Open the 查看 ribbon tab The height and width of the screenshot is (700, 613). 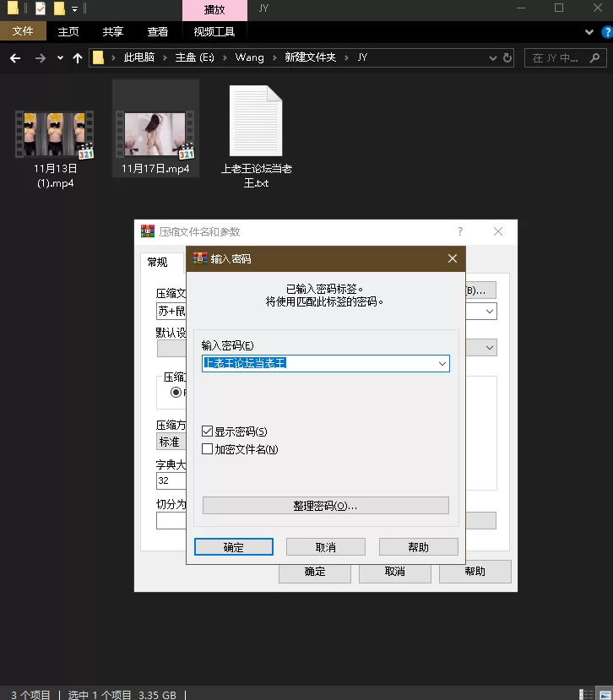(x=158, y=32)
